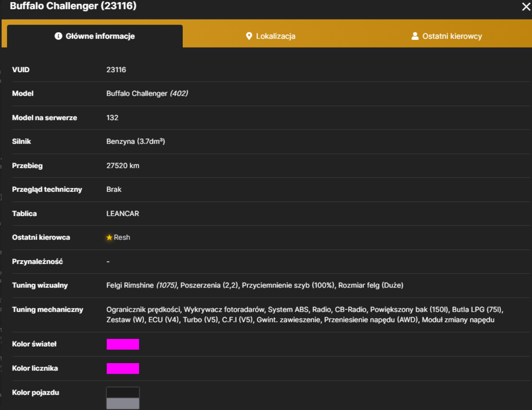Click the Przegląd techniczny value Brak
Image resolution: width=532 pixels, height=410 pixels.
click(114, 189)
